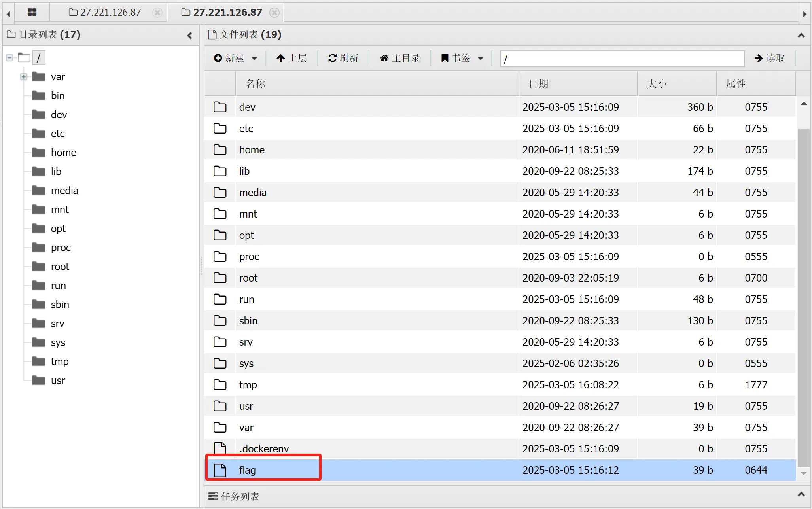Viewport: 812px width, 509px height.
Task: Expand the task list (任务列表) panel
Action: click(801, 494)
